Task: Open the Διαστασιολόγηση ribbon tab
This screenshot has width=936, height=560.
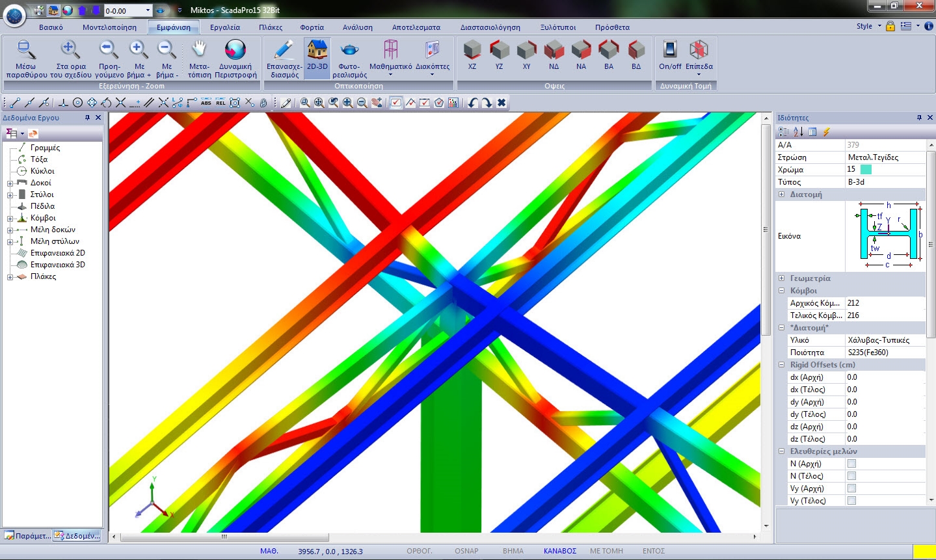Action: pyautogui.click(x=490, y=27)
